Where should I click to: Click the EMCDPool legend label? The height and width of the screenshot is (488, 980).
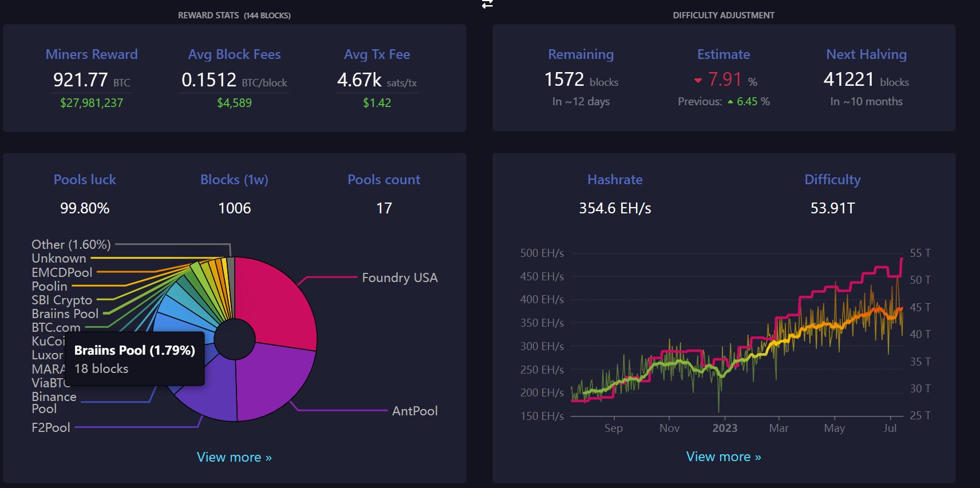point(62,272)
